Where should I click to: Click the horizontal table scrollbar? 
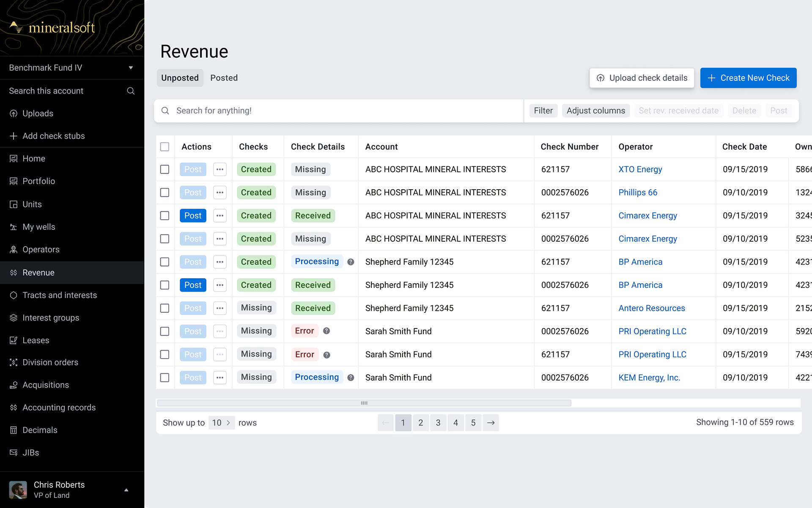click(x=364, y=403)
